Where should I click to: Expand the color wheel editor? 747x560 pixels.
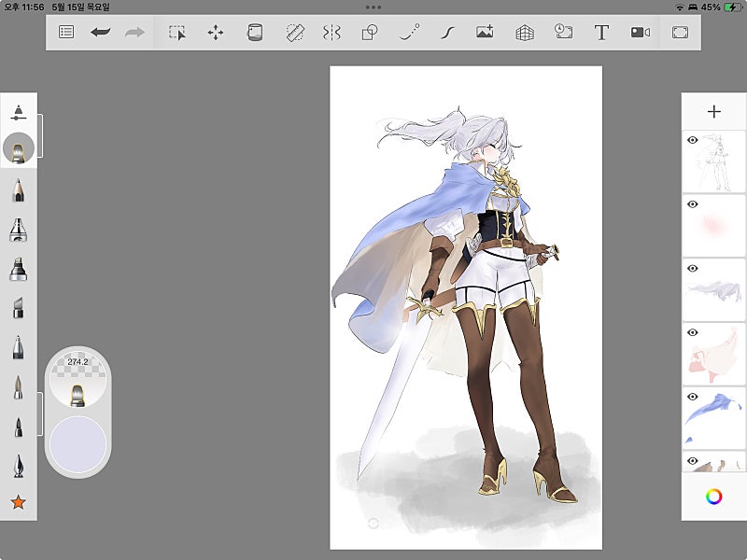713,497
